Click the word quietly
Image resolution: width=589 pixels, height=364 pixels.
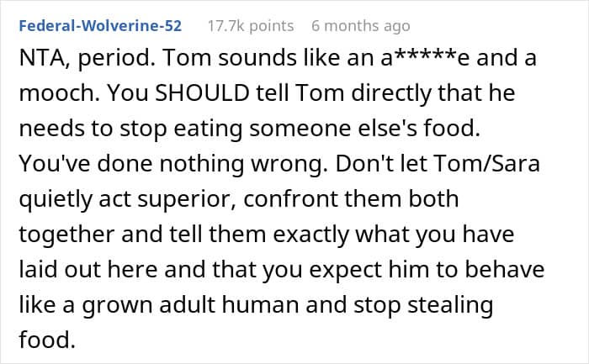56,199
